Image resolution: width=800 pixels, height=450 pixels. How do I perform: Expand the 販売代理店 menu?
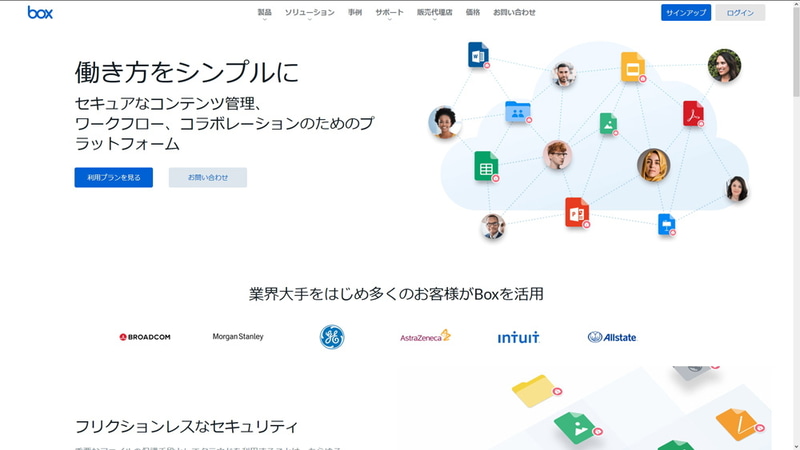pos(435,13)
